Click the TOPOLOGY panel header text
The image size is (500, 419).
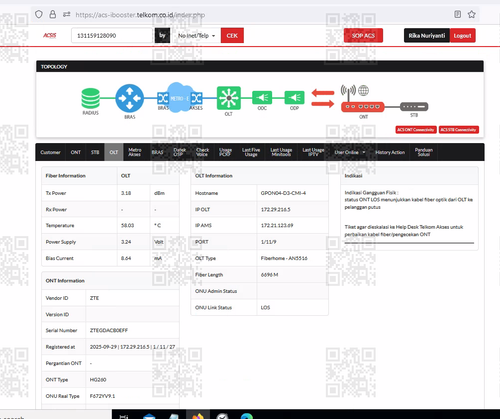54,67
